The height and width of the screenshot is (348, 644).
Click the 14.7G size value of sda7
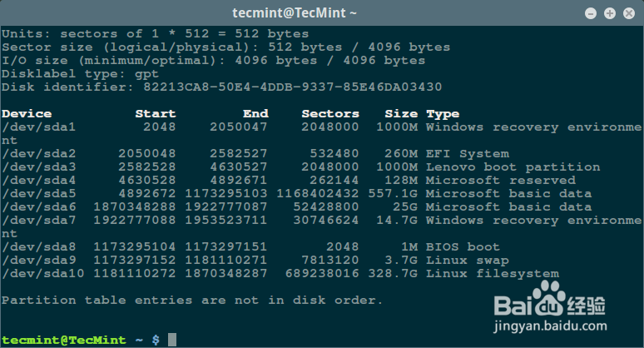click(x=397, y=221)
